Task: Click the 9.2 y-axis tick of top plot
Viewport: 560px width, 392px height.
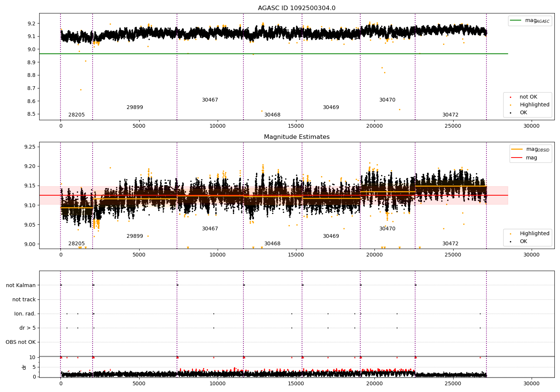Action: click(x=31, y=24)
